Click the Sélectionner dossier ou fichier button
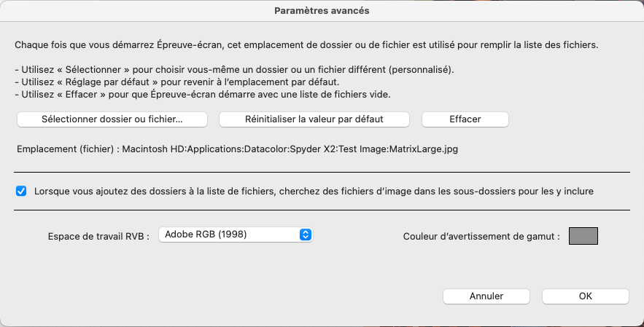 tap(112, 119)
